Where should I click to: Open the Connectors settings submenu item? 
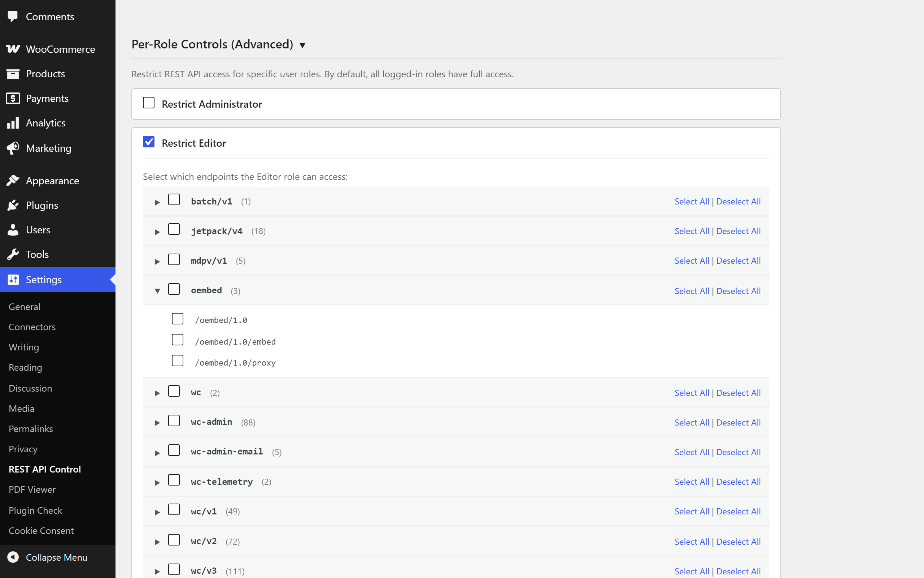(32, 327)
